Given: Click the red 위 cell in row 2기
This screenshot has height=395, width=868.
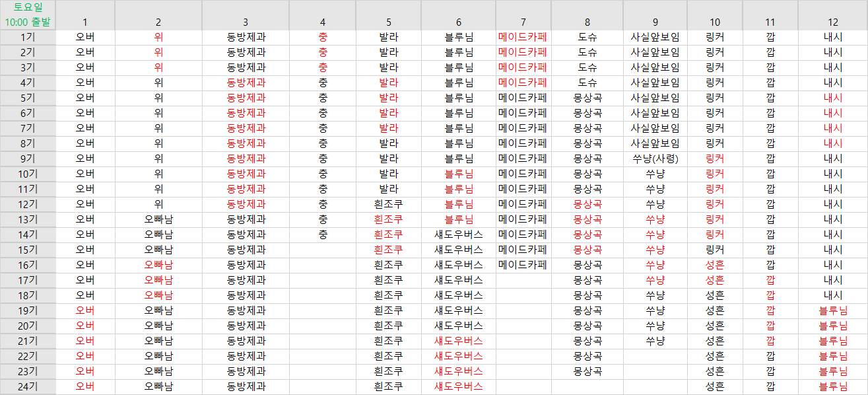Looking at the screenshot, I should pos(158,52).
